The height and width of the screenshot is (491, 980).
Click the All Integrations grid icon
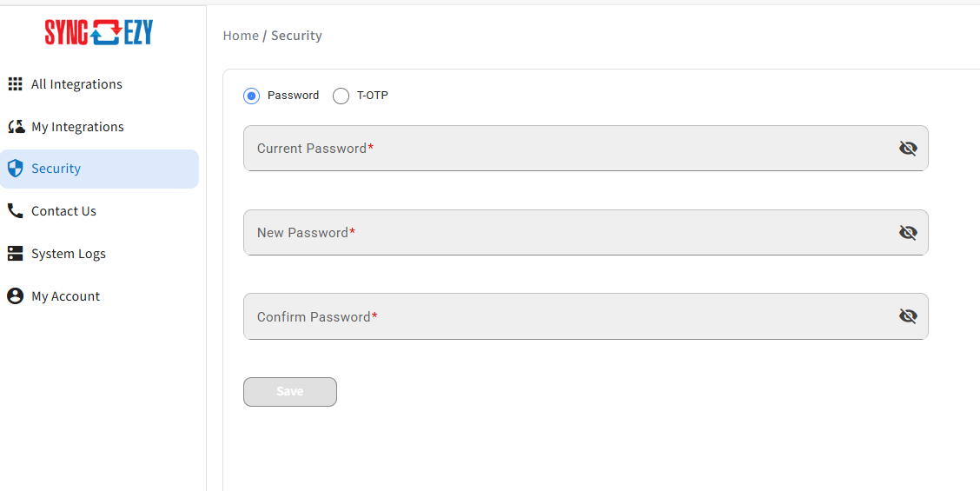pyautogui.click(x=15, y=83)
